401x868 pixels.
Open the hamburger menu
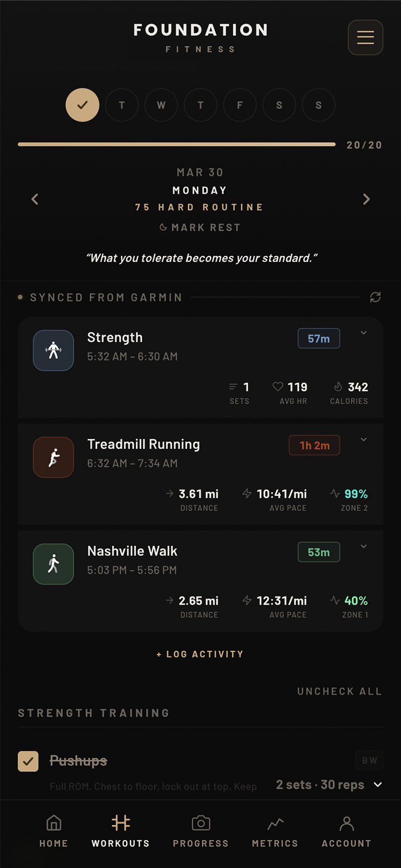coord(365,37)
